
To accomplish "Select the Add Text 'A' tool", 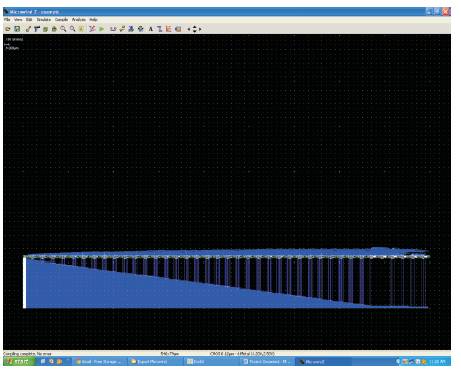I will (150, 29).
